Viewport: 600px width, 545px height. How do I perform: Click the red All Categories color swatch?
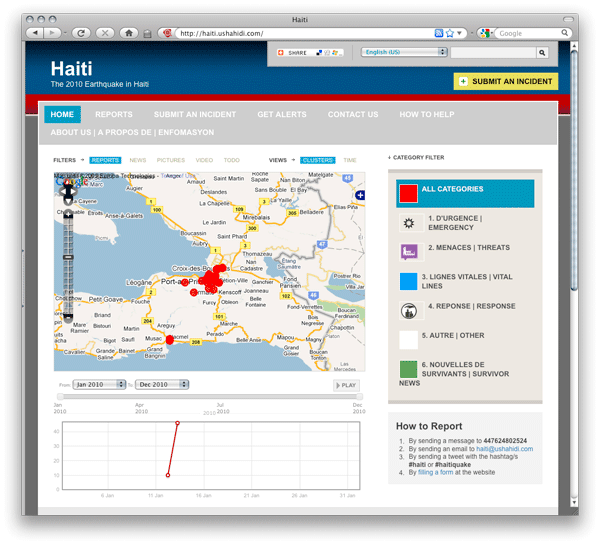pyautogui.click(x=408, y=193)
